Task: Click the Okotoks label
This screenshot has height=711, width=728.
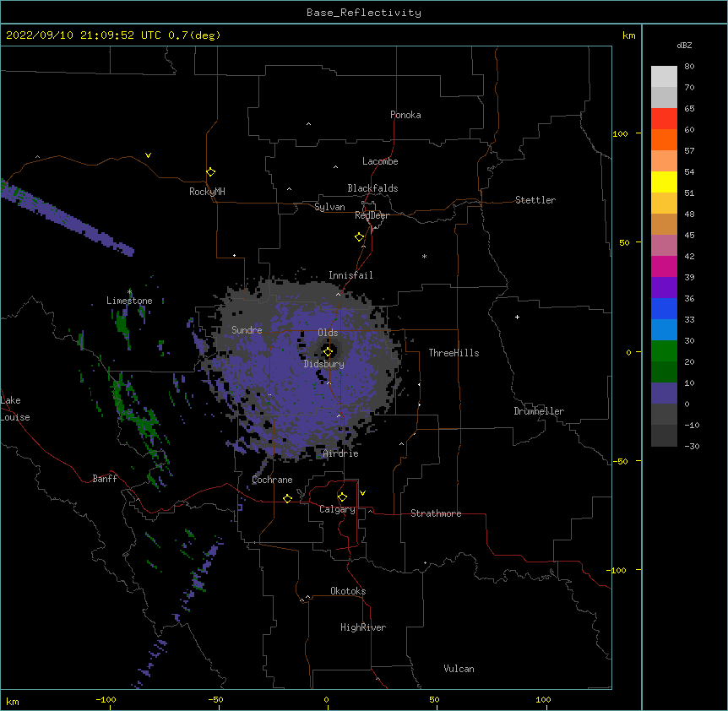Action: coord(348,591)
